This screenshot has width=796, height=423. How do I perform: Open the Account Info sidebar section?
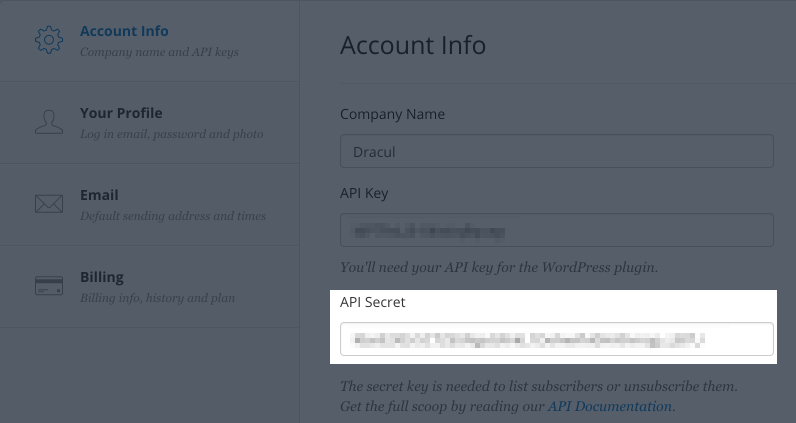click(x=124, y=31)
